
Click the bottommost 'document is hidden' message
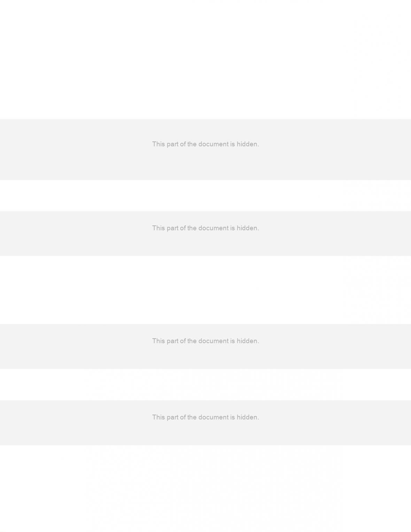point(205,417)
